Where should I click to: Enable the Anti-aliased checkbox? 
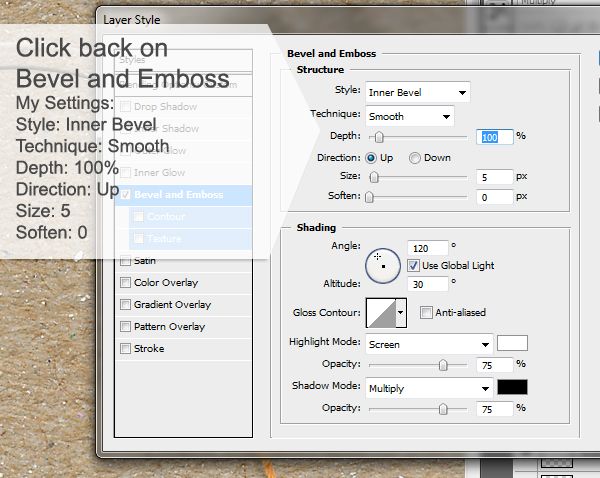tap(426, 312)
